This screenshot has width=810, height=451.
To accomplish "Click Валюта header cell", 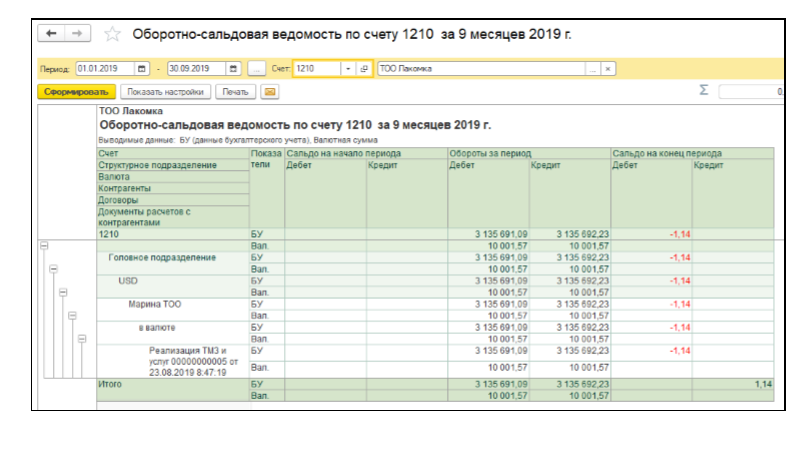I will [x=173, y=177].
